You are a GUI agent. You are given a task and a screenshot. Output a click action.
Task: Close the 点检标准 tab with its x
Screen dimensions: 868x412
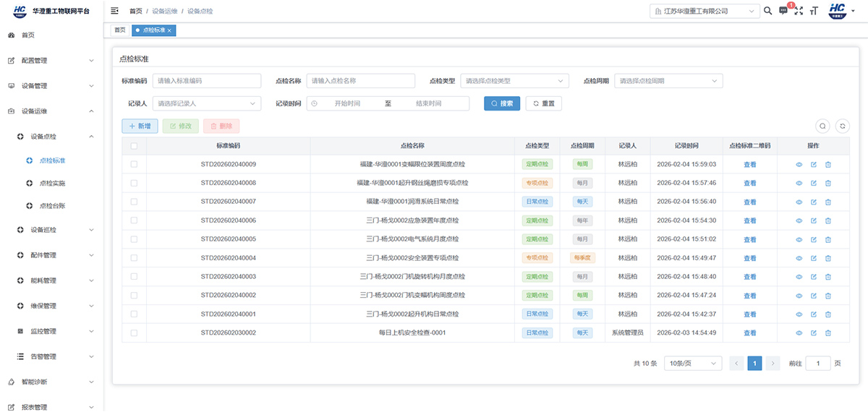click(169, 30)
